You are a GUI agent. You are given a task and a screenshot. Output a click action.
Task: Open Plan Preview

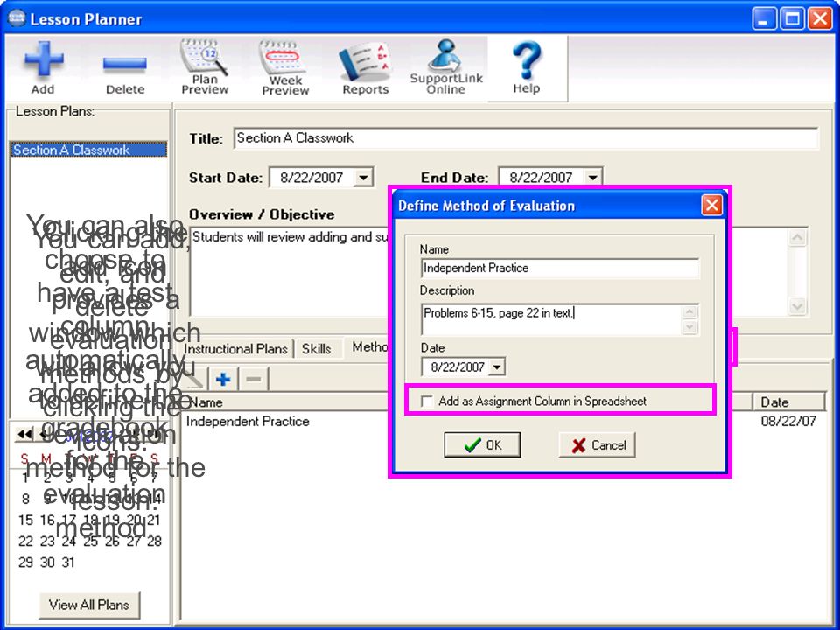[205, 67]
